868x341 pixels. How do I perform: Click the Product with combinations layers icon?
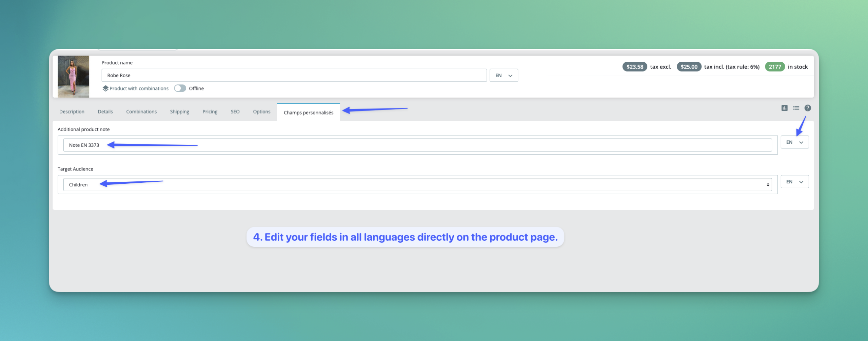(x=105, y=88)
